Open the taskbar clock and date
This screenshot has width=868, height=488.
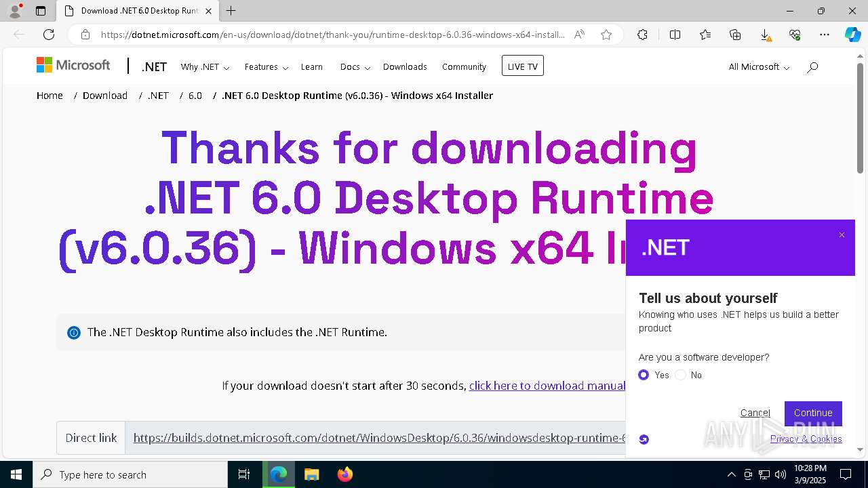(810, 474)
